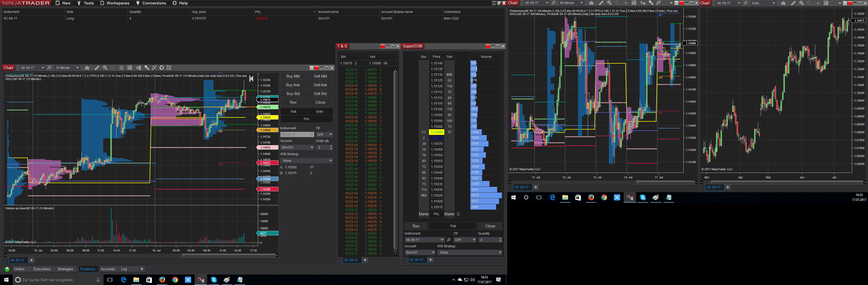Image resolution: width=868 pixels, height=285 pixels.
Task: Select the drawing pencil tool in 15 Minute chart
Action: (97, 68)
